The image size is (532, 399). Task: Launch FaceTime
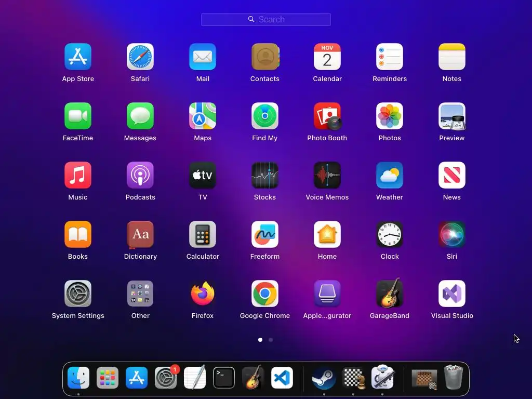(x=78, y=116)
